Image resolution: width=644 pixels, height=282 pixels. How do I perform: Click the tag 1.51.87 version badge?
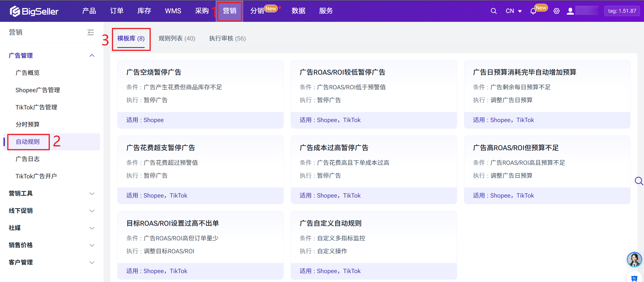[622, 11]
